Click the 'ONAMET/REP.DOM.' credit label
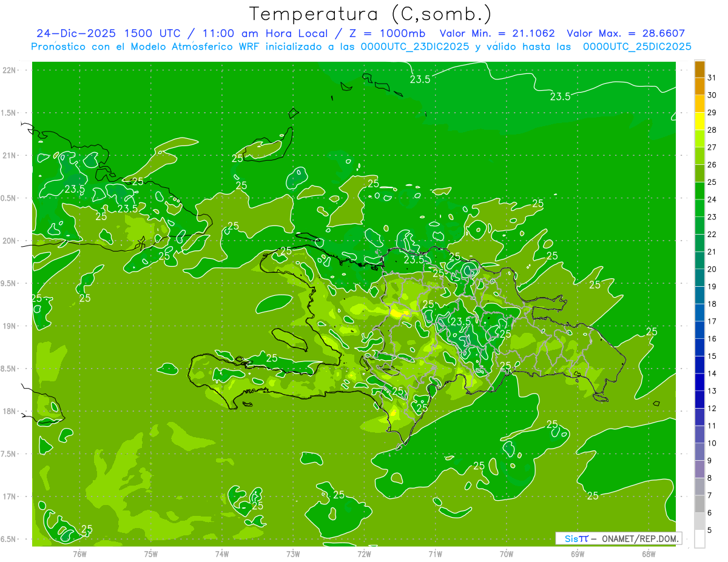This screenshot has width=728, height=562. click(639, 538)
